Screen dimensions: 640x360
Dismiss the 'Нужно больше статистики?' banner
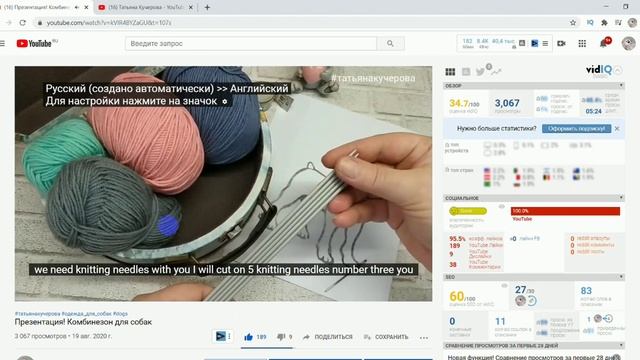(x=617, y=129)
